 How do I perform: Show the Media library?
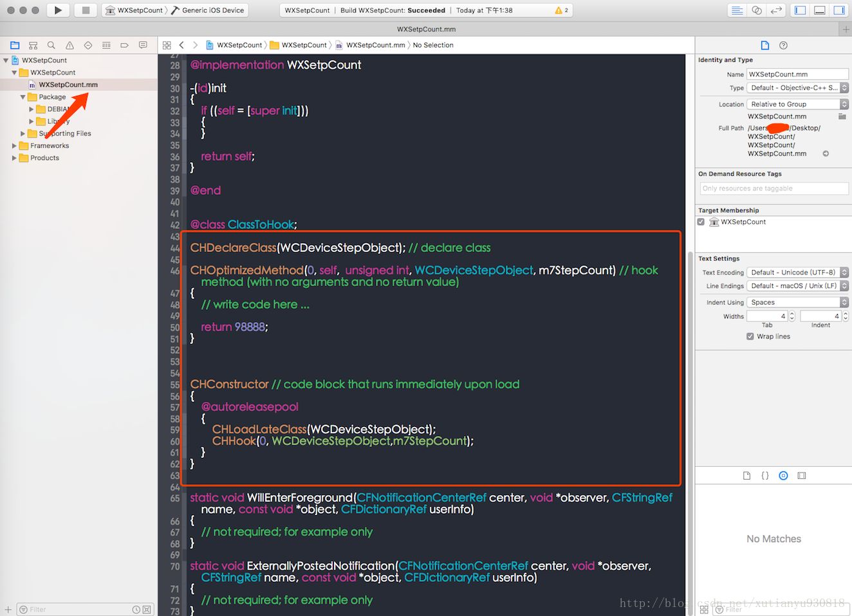tap(802, 476)
